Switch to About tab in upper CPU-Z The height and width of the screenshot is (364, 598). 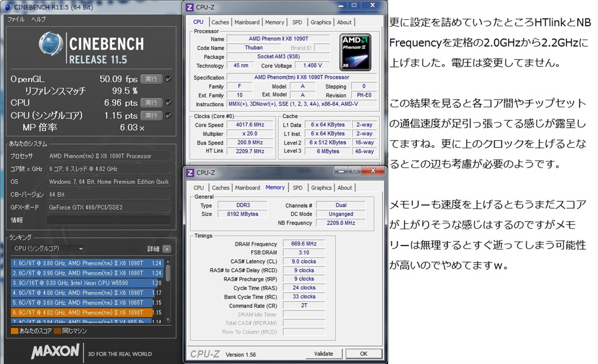point(344,22)
